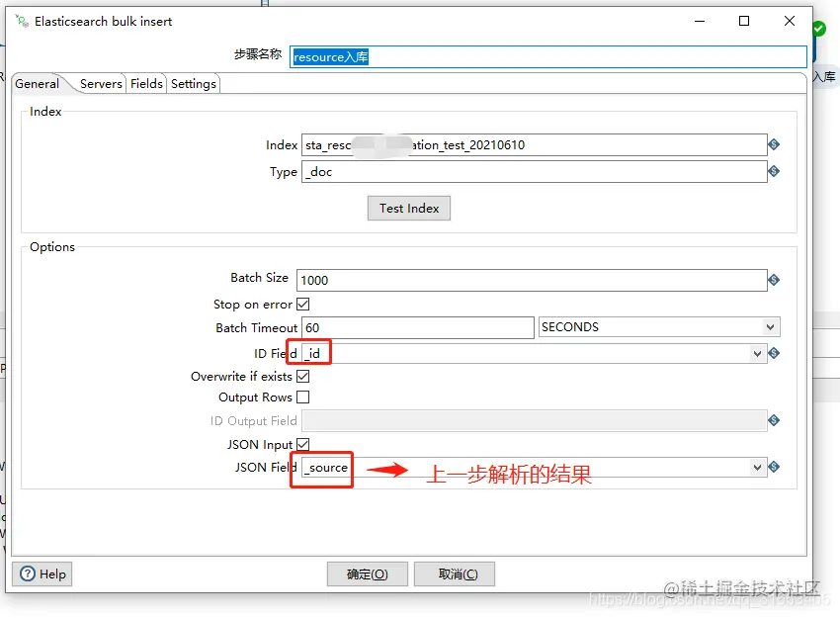Screen dimensions: 840x618
Task: Click variable diamond icon beside ID Output Field
Action: [774, 421]
